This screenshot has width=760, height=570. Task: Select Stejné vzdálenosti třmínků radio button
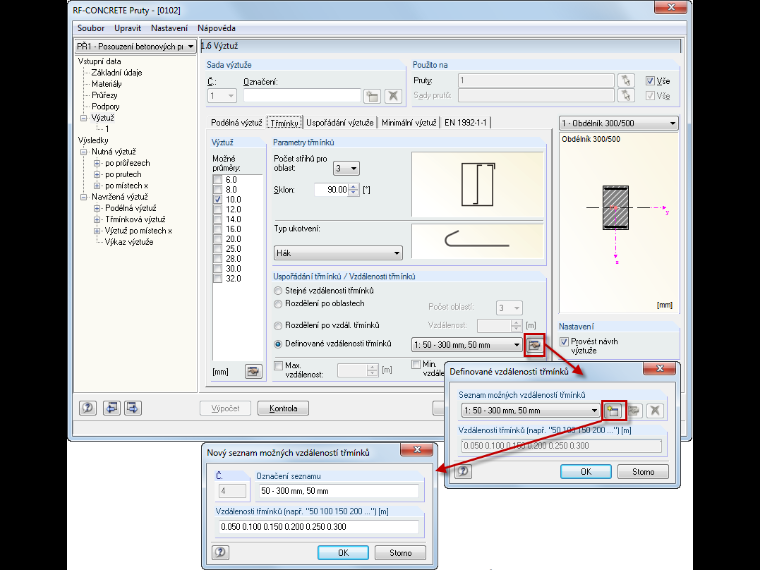click(x=278, y=291)
